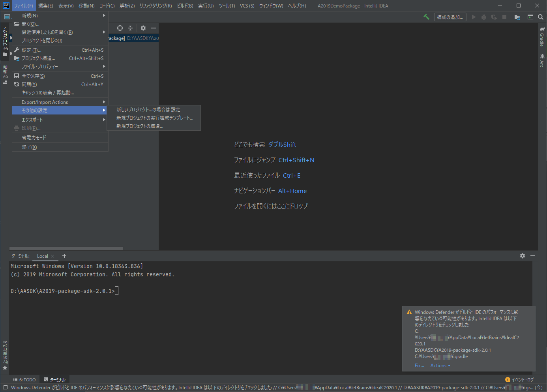Click the terminal command prompt line
Viewport: 547px width, 392px height.
pyautogui.click(x=64, y=291)
